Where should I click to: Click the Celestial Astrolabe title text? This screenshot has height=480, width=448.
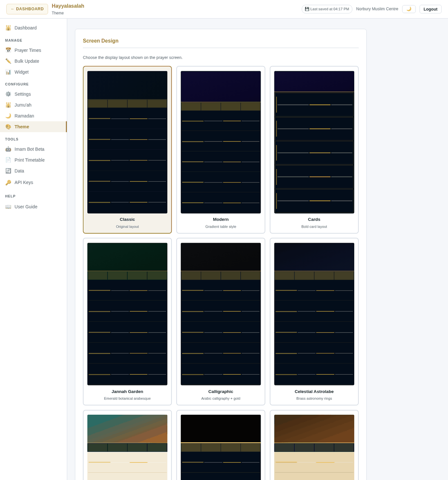tap(314, 392)
